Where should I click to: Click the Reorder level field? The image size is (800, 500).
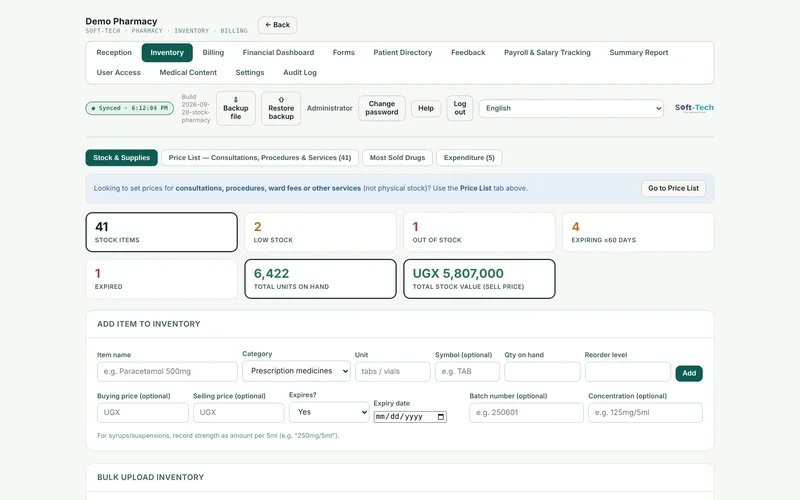pos(628,371)
